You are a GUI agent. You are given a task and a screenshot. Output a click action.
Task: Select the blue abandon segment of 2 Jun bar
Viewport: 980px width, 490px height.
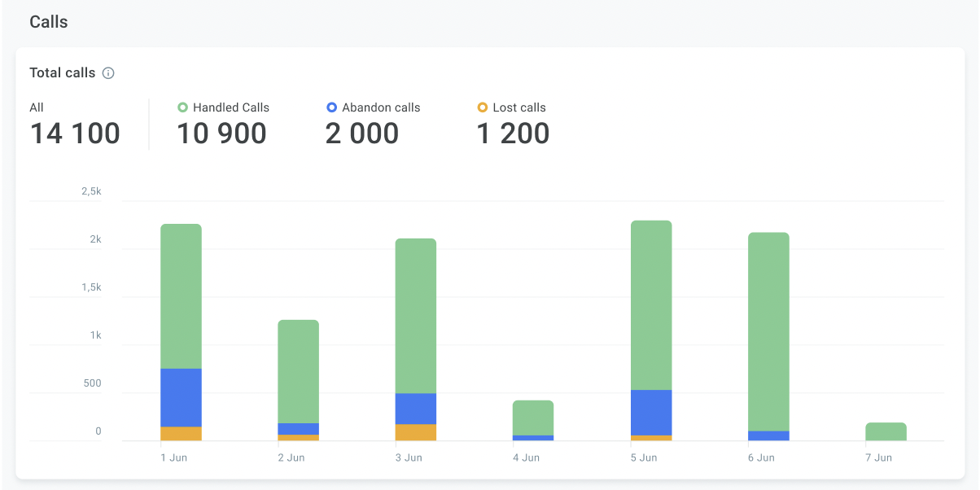(299, 429)
